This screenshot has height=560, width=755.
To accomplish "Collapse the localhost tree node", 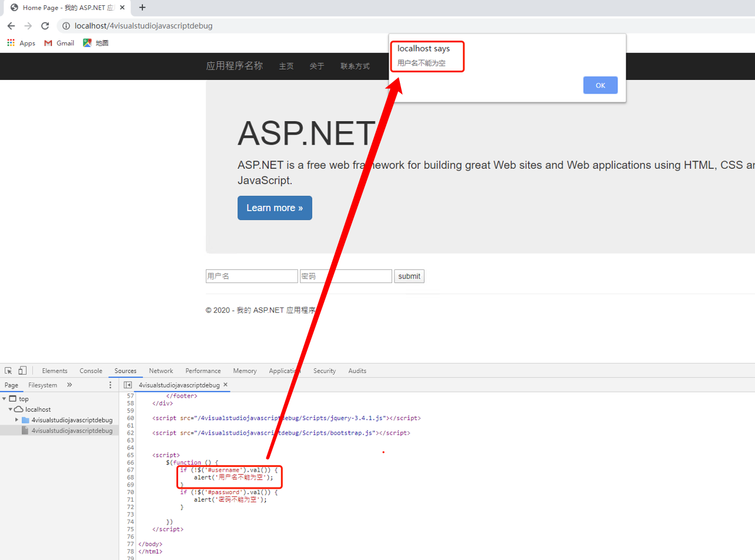I will [x=11, y=409].
